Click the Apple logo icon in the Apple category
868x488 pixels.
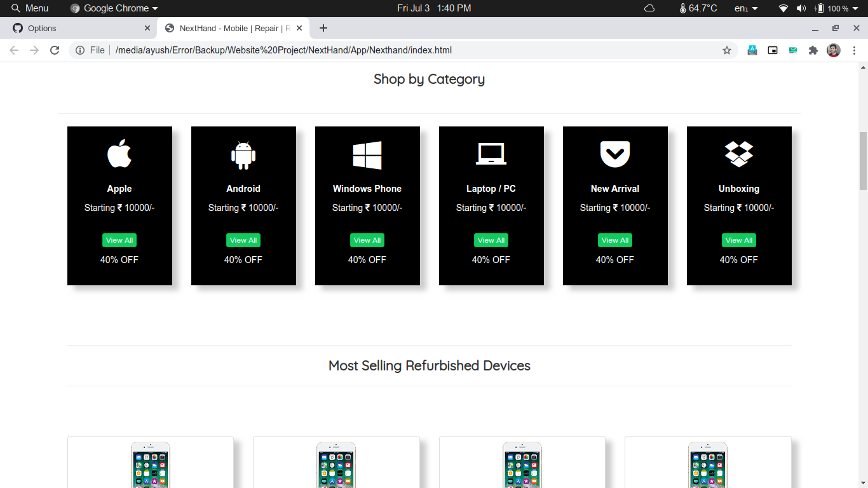click(x=119, y=153)
